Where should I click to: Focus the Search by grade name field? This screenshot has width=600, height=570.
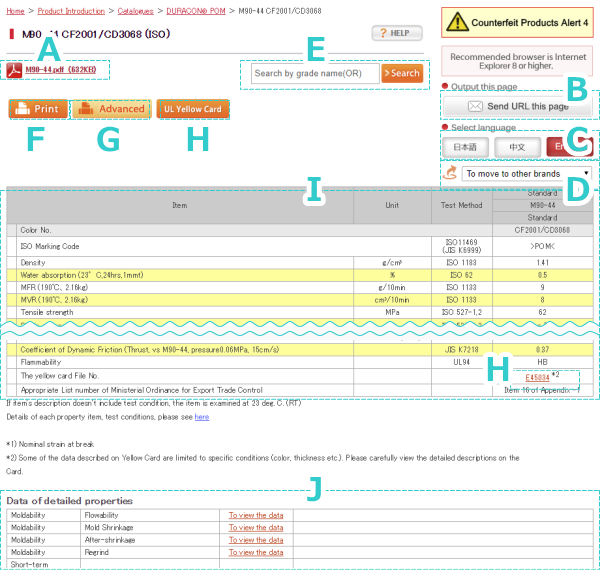[315, 73]
